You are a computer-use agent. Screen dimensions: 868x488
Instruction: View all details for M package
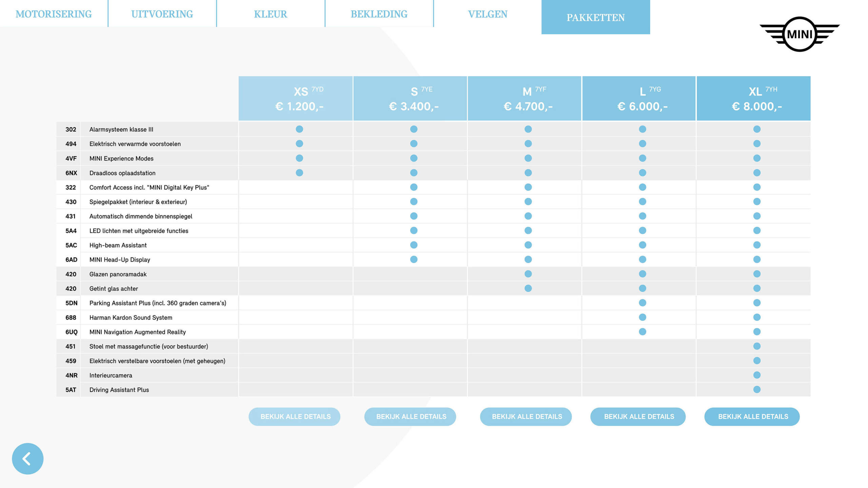pyautogui.click(x=526, y=416)
